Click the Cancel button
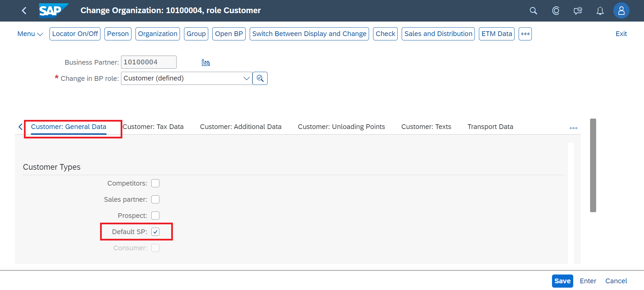The height and width of the screenshot is (290, 644). tap(616, 281)
